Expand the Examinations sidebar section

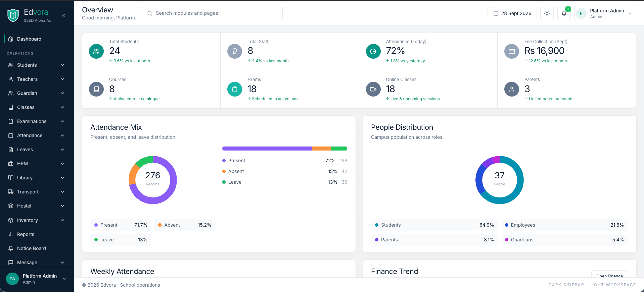pyautogui.click(x=37, y=121)
